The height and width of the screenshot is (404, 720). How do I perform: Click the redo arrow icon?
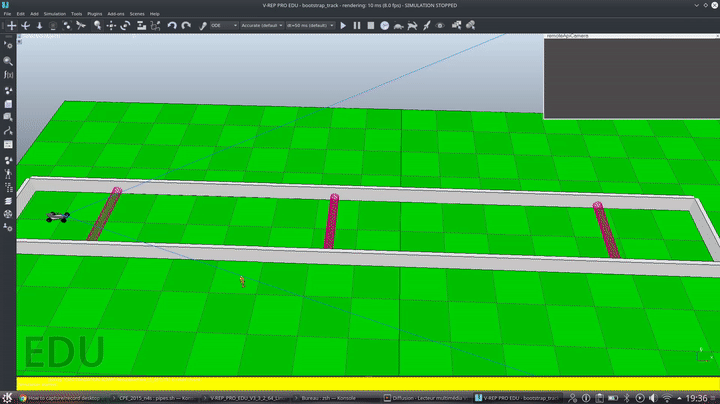(187, 25)
